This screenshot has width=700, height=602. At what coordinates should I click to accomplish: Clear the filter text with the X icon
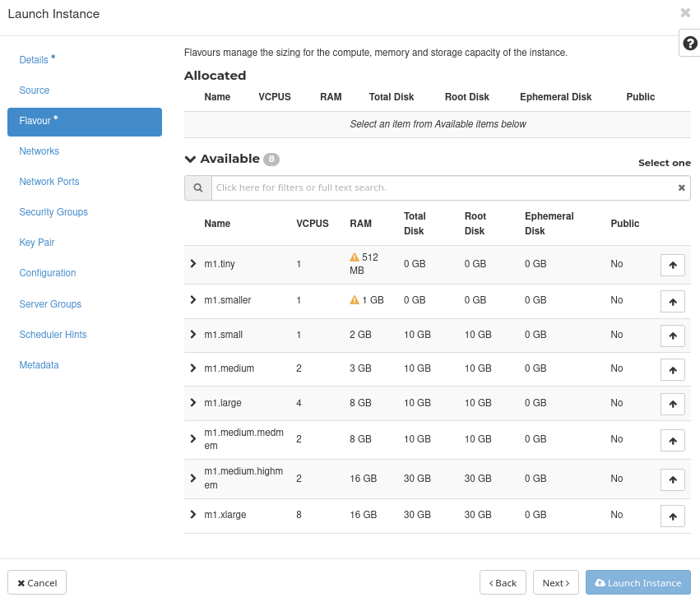(681, 188)
